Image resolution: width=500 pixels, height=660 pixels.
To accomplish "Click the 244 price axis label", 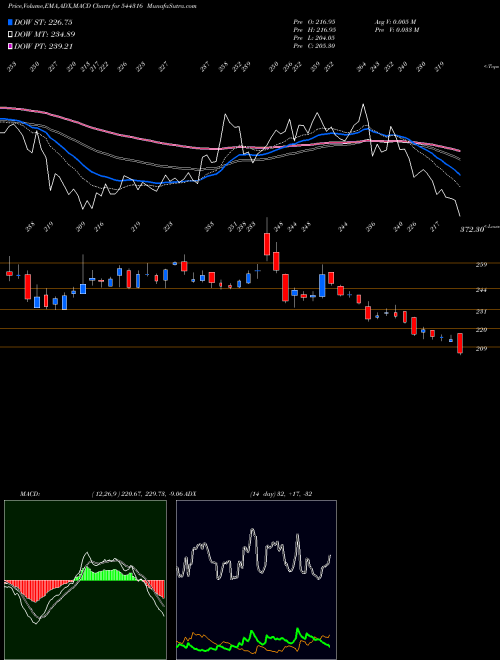I will (481, 290).
